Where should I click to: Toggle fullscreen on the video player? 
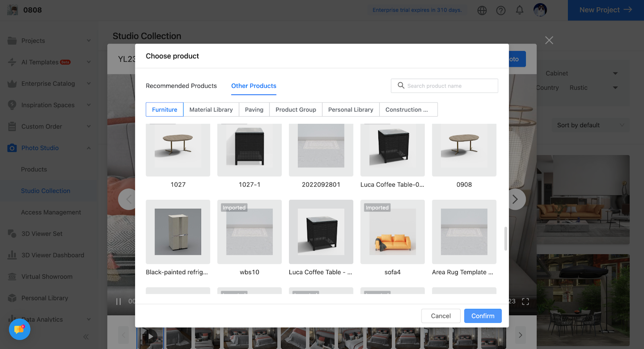tap(525, 302)
